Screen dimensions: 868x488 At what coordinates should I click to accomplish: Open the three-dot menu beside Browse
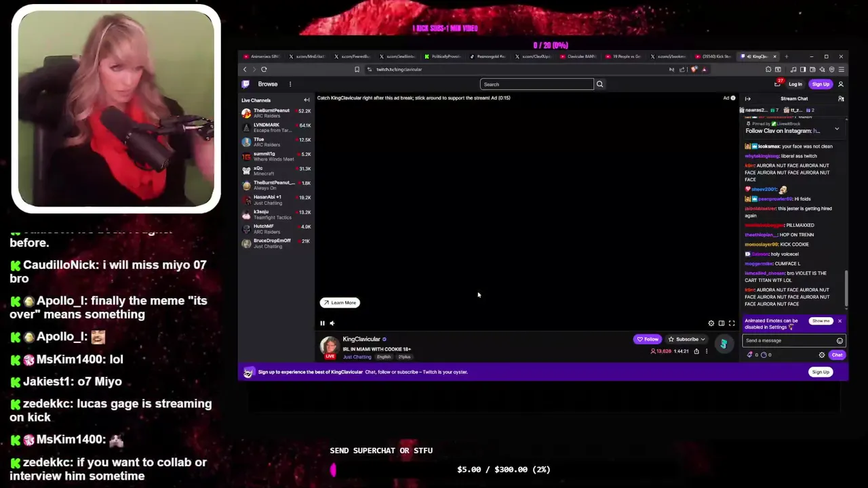pyautogui.click(x=290, y=84)
